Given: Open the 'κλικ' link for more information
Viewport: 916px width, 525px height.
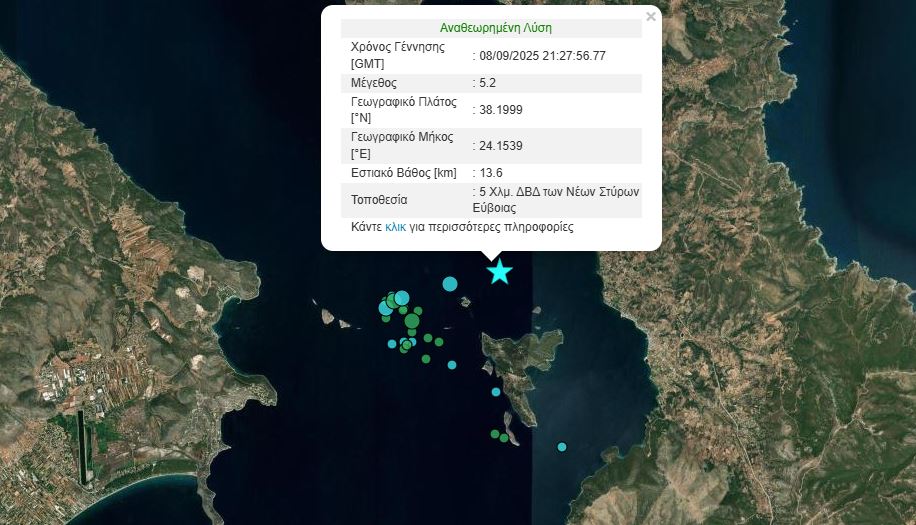Looking at the screenshot, I should pos(395,227).
